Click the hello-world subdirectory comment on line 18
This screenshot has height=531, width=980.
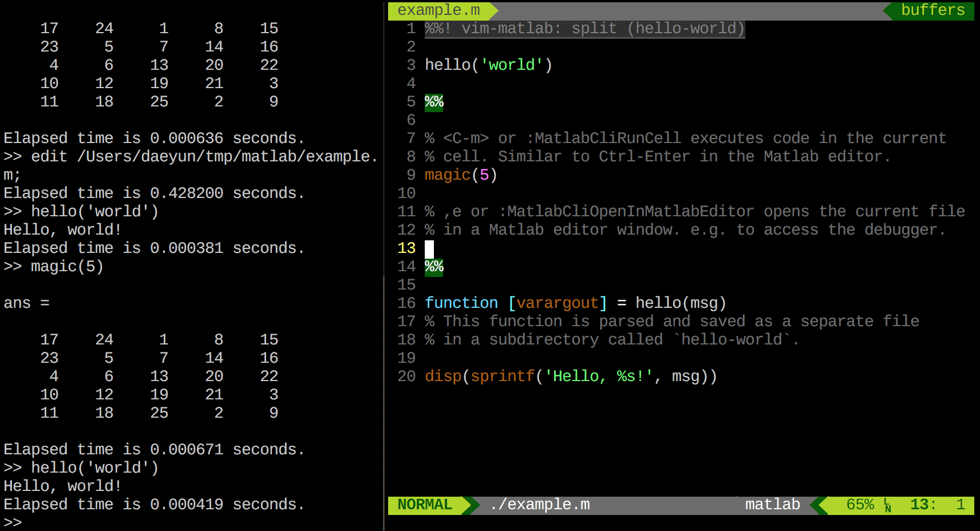tap(612, 340)
